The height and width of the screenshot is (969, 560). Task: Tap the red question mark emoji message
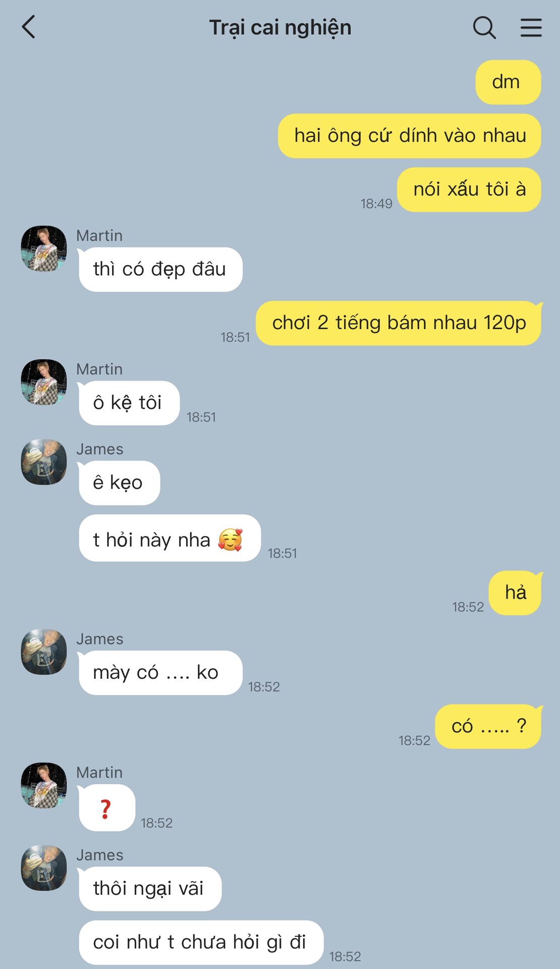(107, 808)
